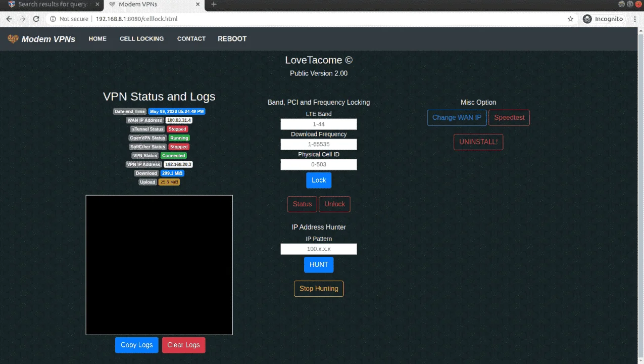Open CELL LOCKING nav item
This screenshot has width=644, height=364.
(141, 39)
